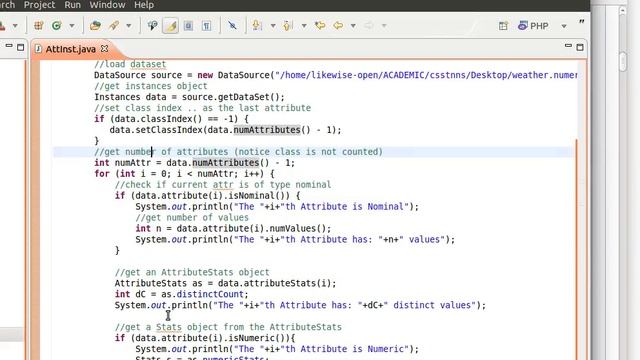This screenshot has height=360, width=640.
Task: Open the Forward history dropdown arrow
Action: (x=384, y=26)
